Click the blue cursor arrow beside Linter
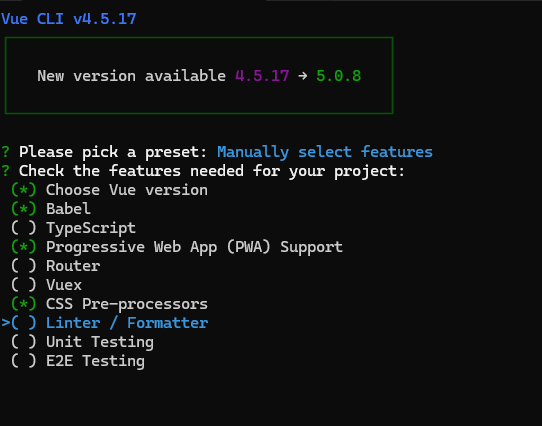This screenshot has width=542, height=426. coord(6,323)
